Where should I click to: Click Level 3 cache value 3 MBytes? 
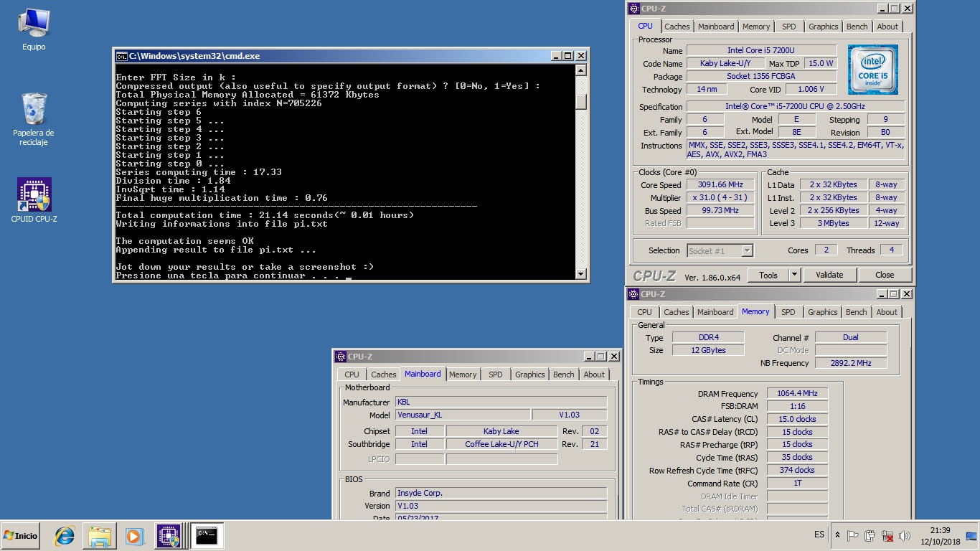point(834,223)
